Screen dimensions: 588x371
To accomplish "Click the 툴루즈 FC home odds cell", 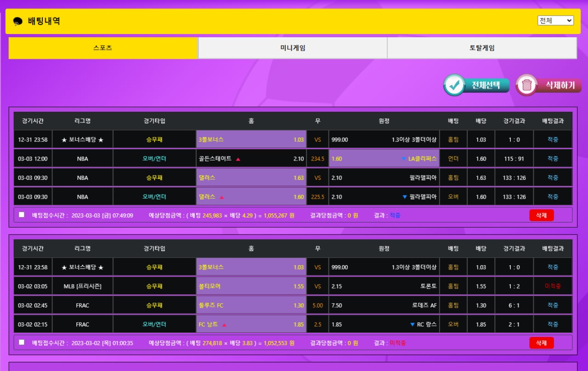I will (x=251, y=305).
